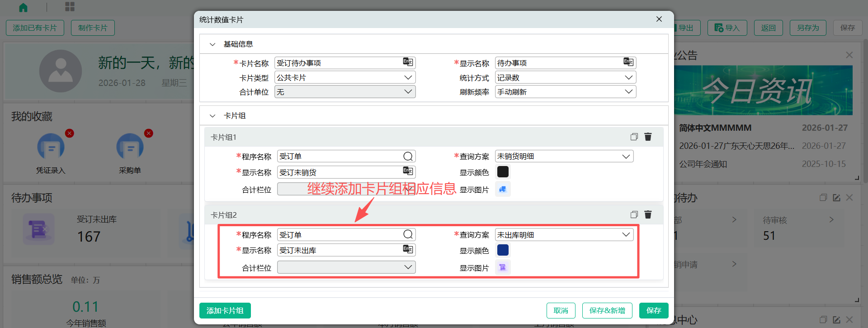Viewport: 868px width, 328px height.
Task: Pick the black 显示颜色 swatch in 卡片组1
Action: 503,172
